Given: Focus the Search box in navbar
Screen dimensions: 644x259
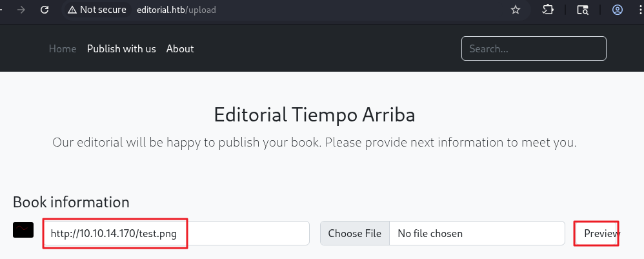Looking at the screenshot, I should (534, 48).
